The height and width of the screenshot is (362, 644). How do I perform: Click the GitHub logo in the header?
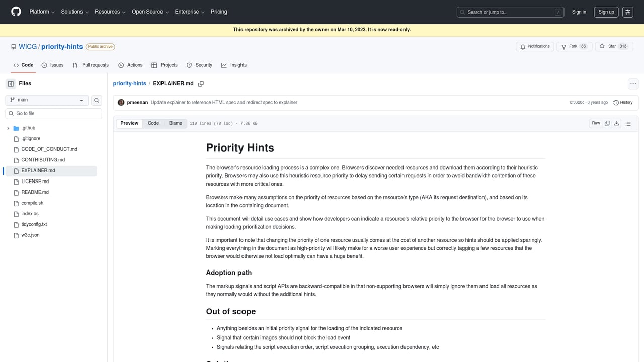16,12
